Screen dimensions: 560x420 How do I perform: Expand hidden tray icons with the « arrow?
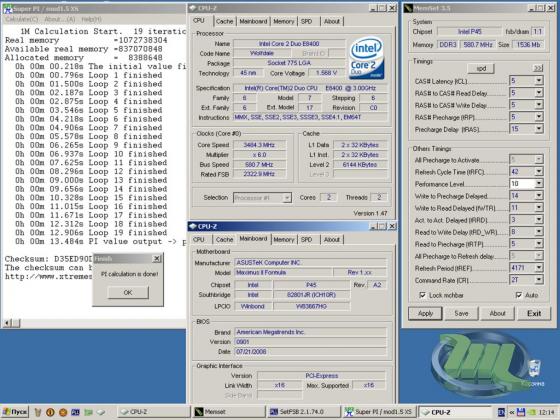511,412
